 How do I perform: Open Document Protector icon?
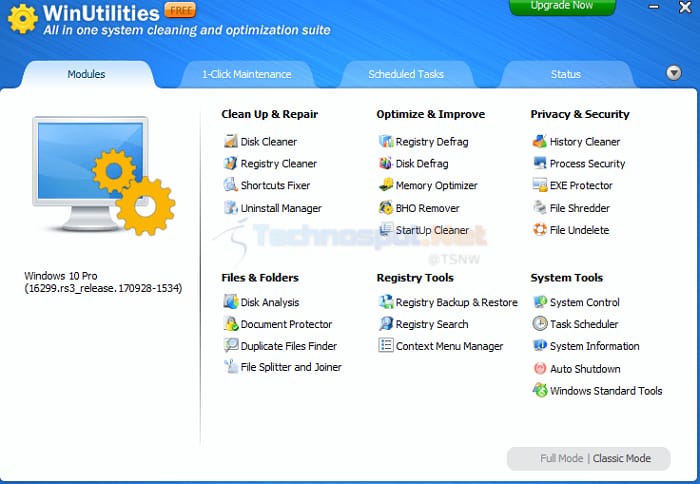click(x=230, y=323)
